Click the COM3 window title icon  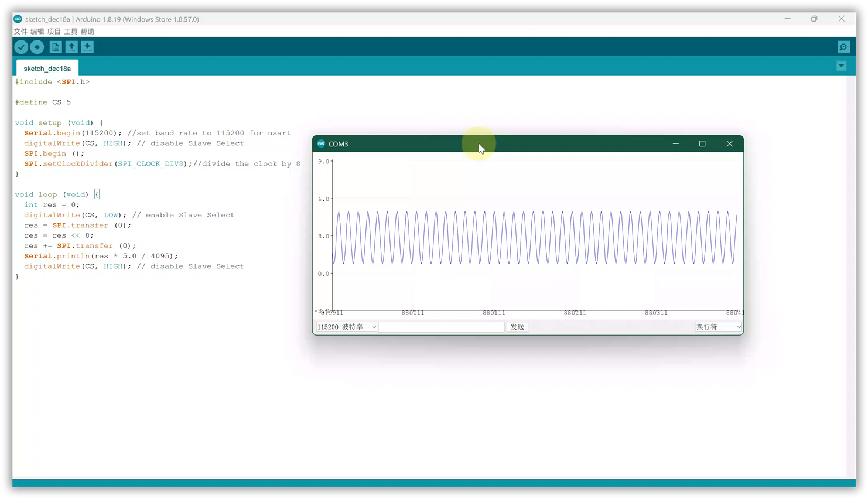[x=321, y=143]
